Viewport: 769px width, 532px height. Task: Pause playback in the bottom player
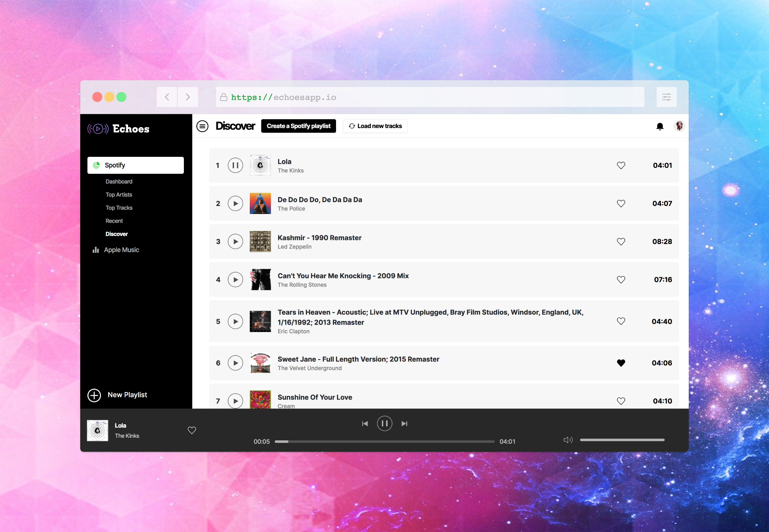click(x=384, y=424)
